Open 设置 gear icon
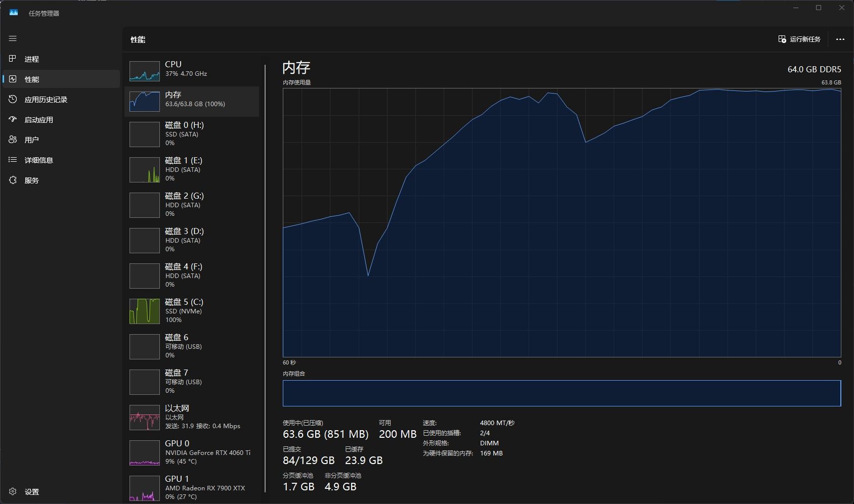854x504 pixels. (x=13, y=491)
